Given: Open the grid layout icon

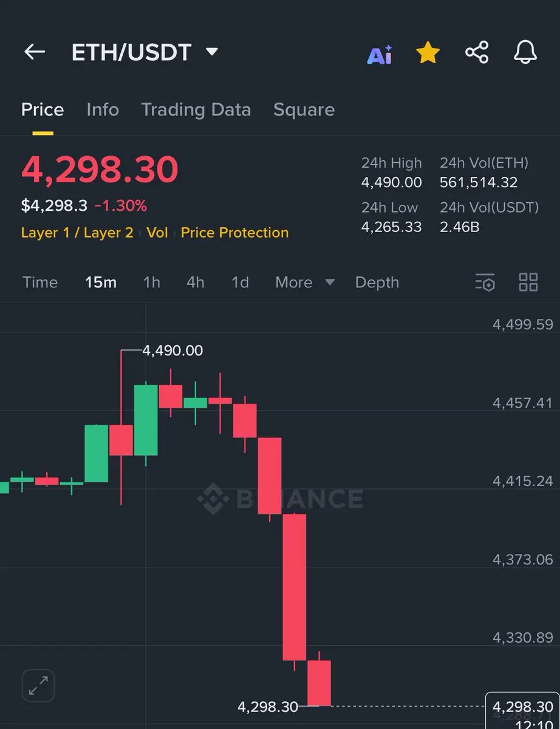Looking at the screenshot, I should click(x=528, y=282).
